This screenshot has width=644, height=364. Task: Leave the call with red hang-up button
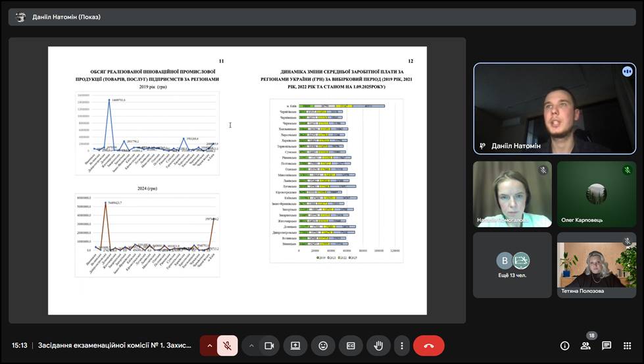pyautogui.click(x=429, y=346)
